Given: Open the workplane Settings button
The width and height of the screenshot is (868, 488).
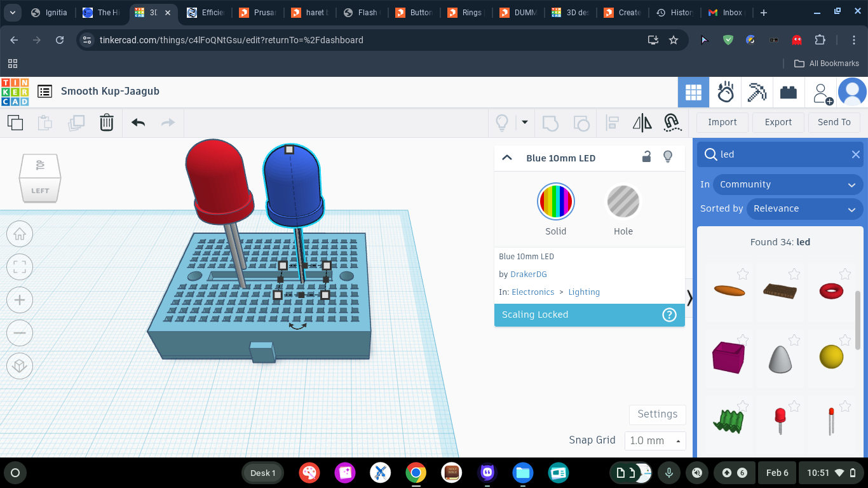Looking at the screenshot, I should tap(658, 414).
